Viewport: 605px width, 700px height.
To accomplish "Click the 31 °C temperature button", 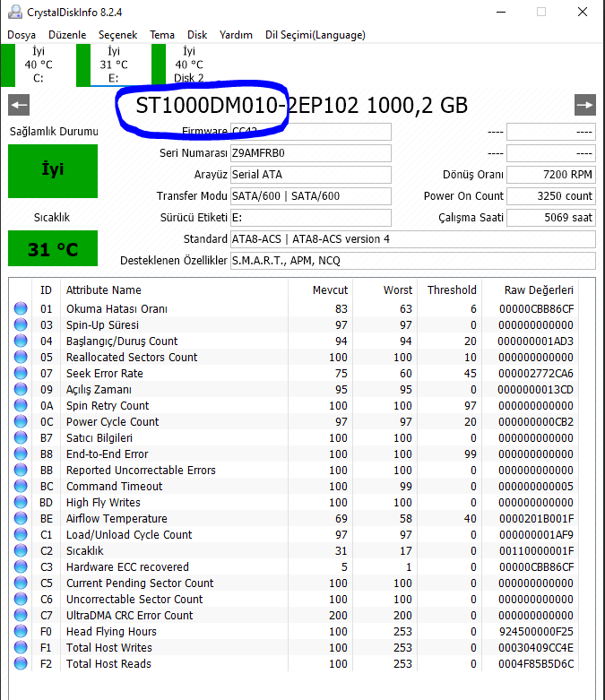I will click(x=53, y=248).
